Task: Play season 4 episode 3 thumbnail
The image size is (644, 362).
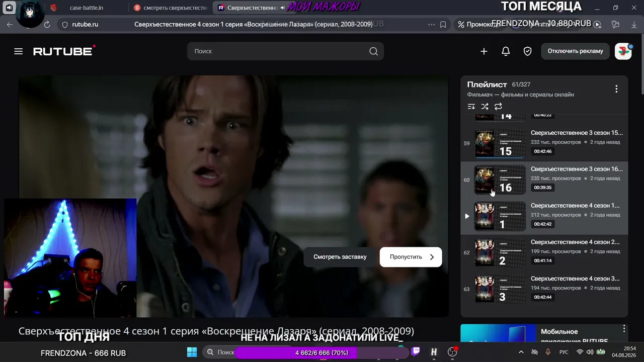Action: coord(500,290)
